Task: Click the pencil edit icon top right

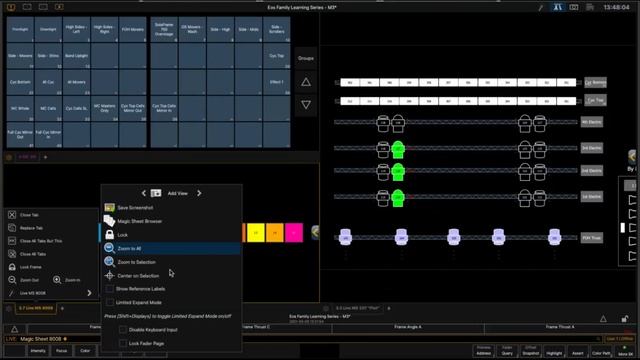Action: tap(540, 7)
